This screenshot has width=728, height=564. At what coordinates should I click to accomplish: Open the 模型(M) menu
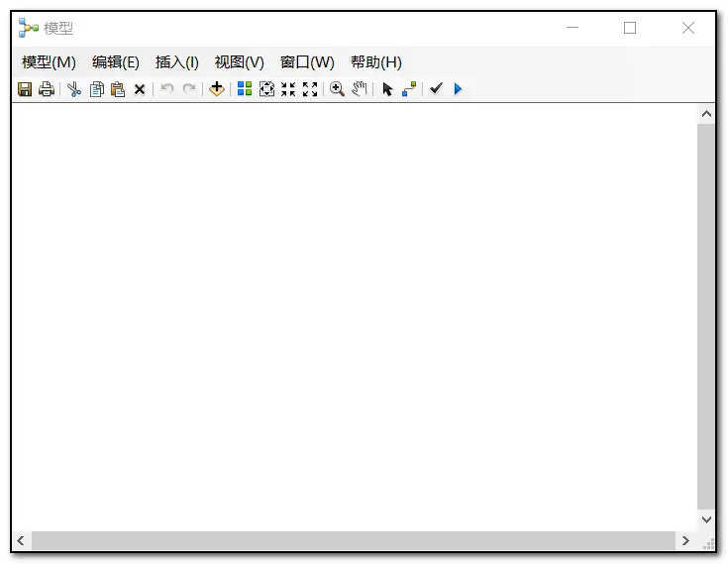pyautogui.click(x=49, y=62)
